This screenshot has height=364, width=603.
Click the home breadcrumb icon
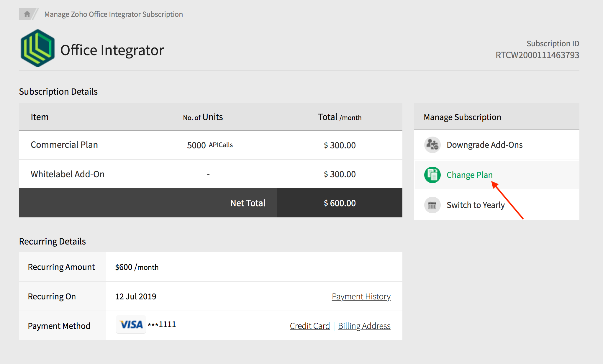coord(27,14)
